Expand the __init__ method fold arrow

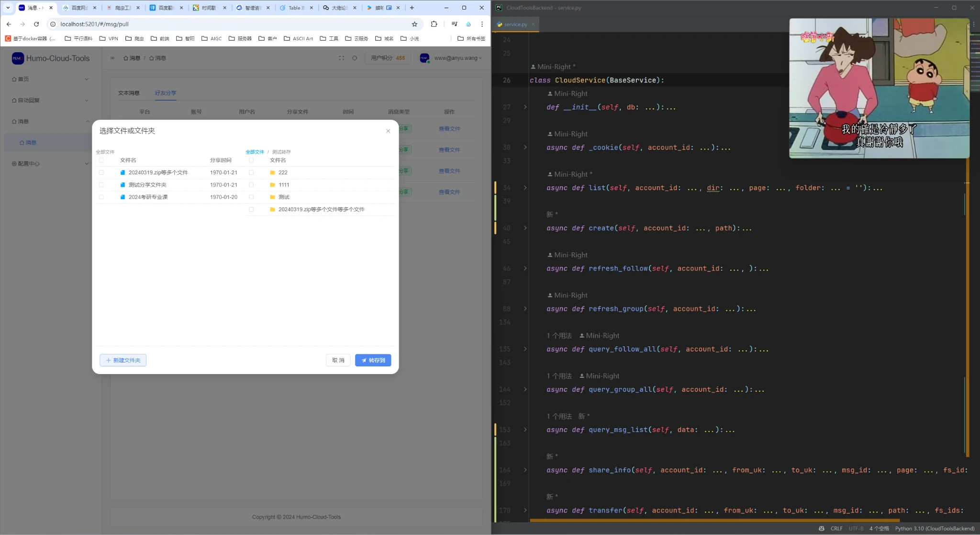click(525, 107)
